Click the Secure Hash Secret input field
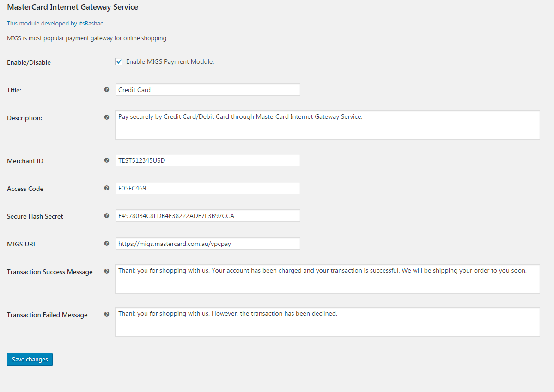Image resolution: width=554 pixels, height=392 pixels. (x=208, y=215)
